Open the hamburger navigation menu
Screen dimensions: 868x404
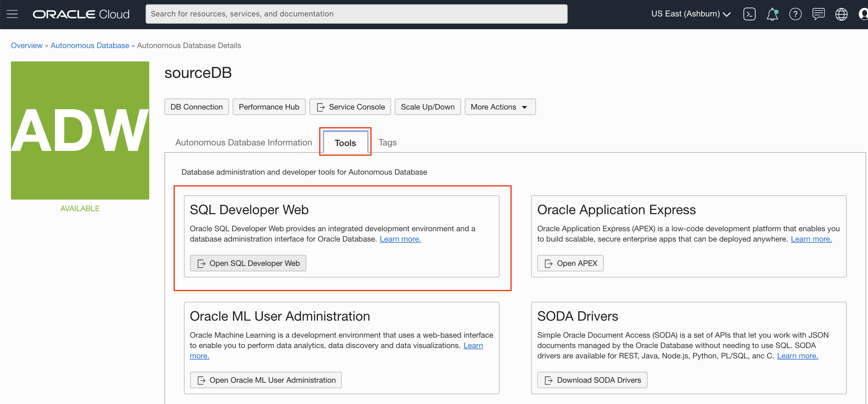(12, 14)
